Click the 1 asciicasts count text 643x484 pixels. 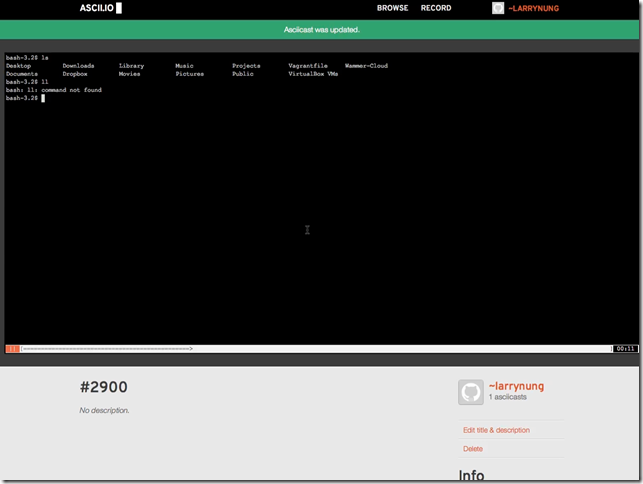[x=508, y=397]
